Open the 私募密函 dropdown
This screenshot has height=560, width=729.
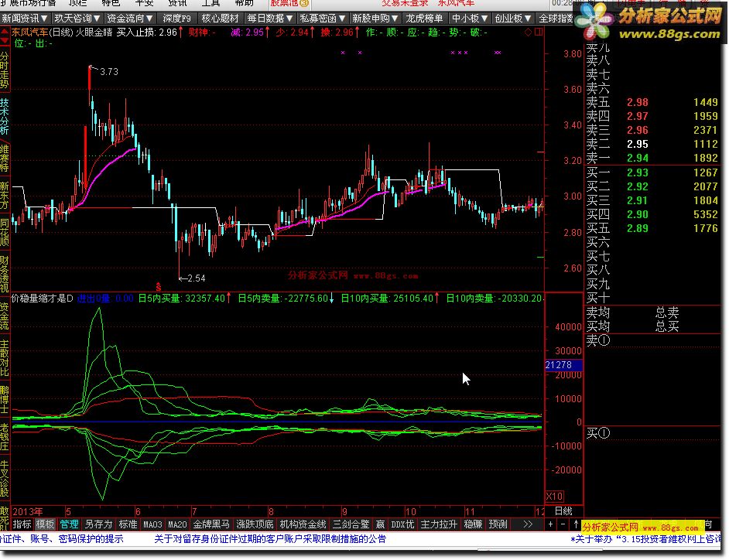(x=322, y=18)
